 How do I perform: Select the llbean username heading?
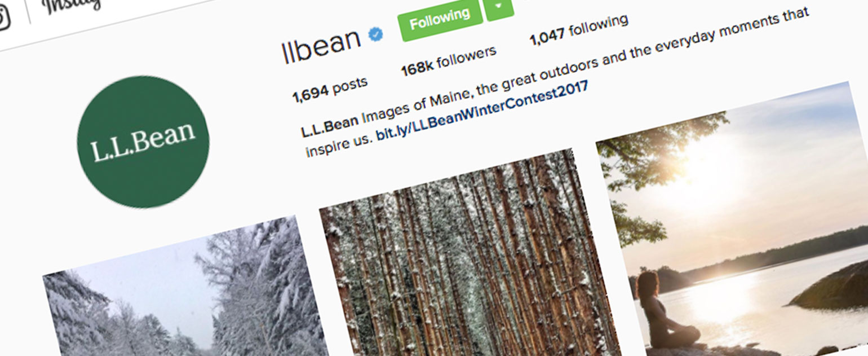tap(322, 44)
